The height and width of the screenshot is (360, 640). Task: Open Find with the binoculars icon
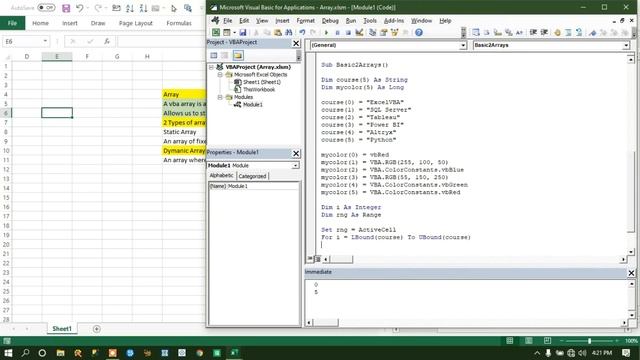coord(289,33)
